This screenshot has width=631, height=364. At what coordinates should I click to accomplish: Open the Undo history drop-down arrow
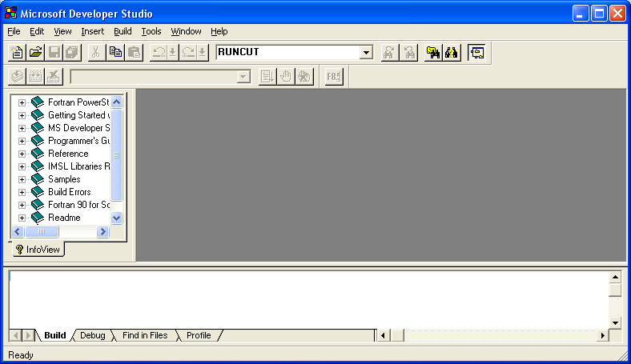pos(173,52)
